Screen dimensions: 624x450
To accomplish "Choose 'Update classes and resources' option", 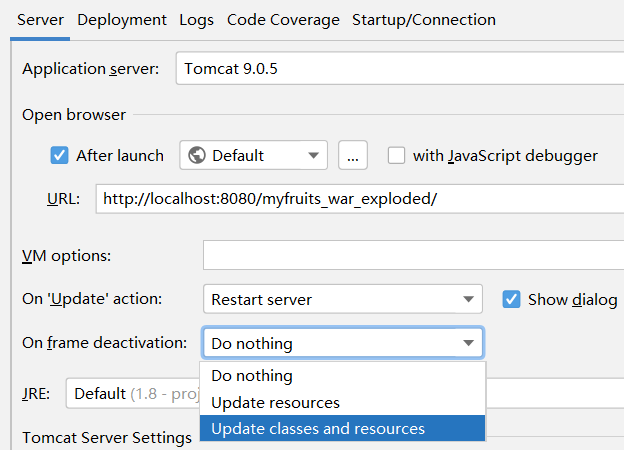I will click(x=343, y=429).
